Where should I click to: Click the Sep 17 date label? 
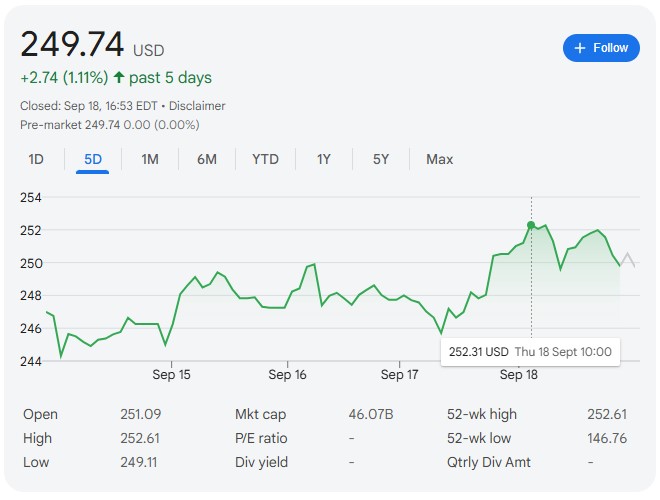399,375
